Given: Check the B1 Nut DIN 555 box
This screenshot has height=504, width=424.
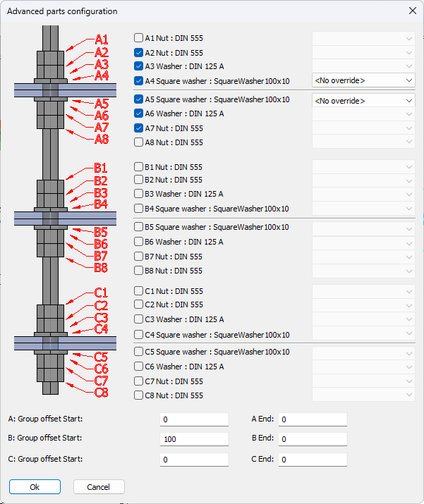Looking at the screenshot, I should [139, 167].
